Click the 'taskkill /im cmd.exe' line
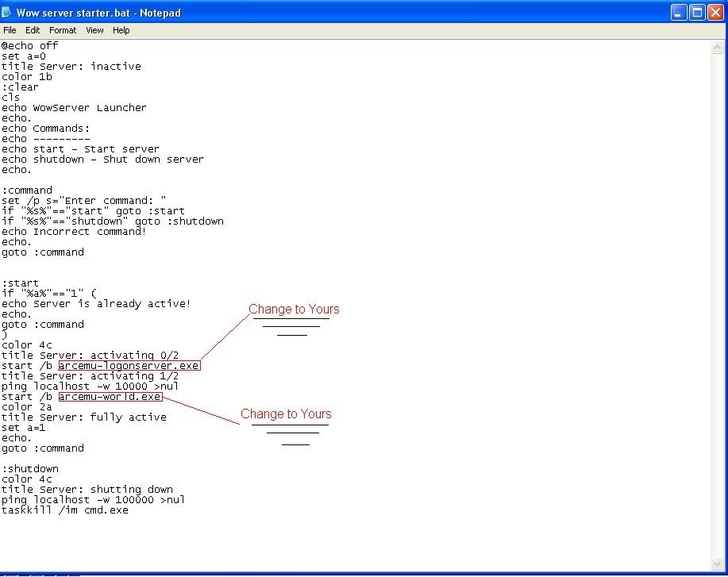 pos(65,510)
